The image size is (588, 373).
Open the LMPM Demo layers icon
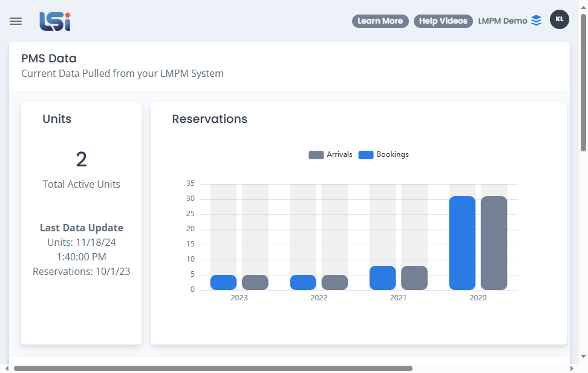point(537,21)
